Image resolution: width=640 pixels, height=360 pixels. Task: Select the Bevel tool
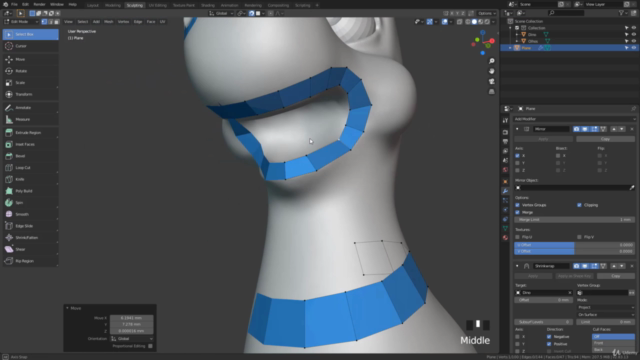click(31, 156)
